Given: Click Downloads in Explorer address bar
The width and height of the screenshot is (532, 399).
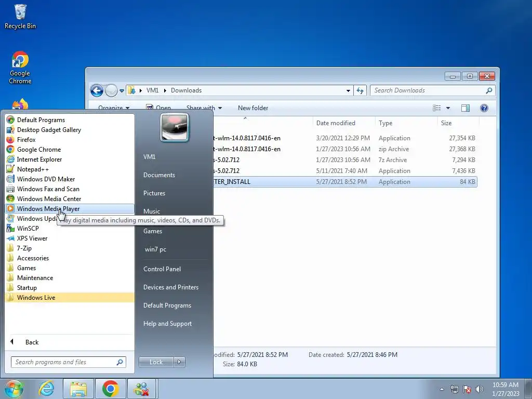Looking at the screenshot, I should click(x=187, y=90).
